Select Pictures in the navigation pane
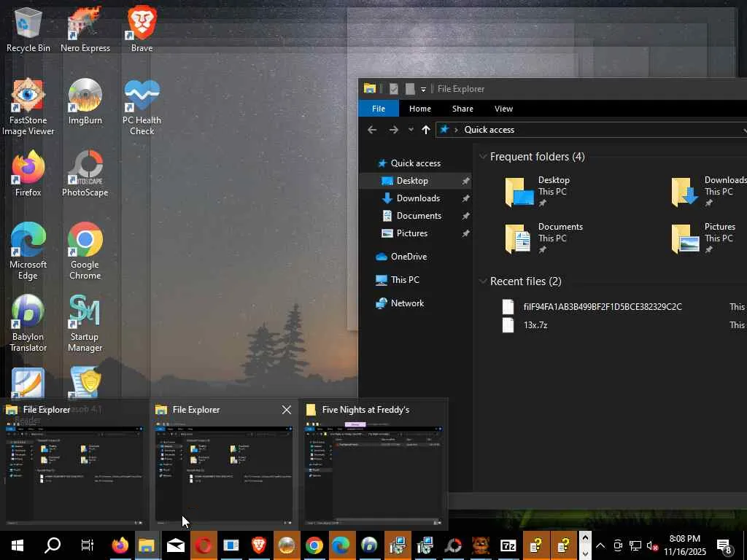 pos(415,233)
